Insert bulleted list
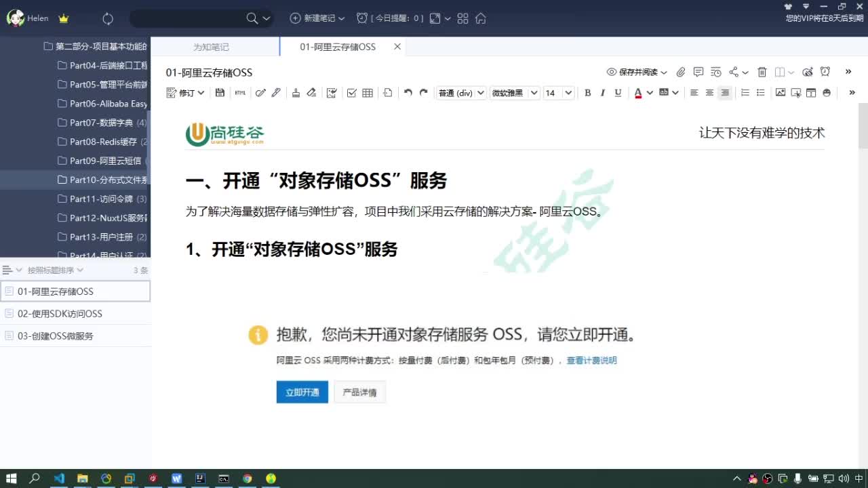Image resolution: width=868 pixels, height=488 pixels. point(761,93)
